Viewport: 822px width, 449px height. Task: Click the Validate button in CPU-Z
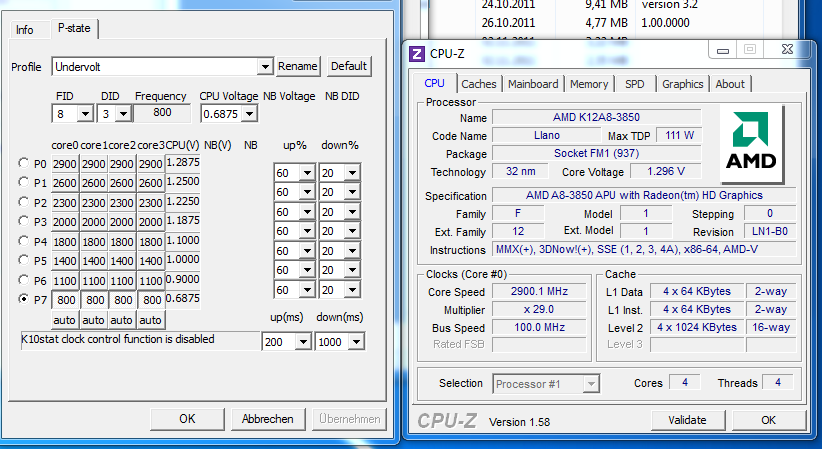point(687,420)
